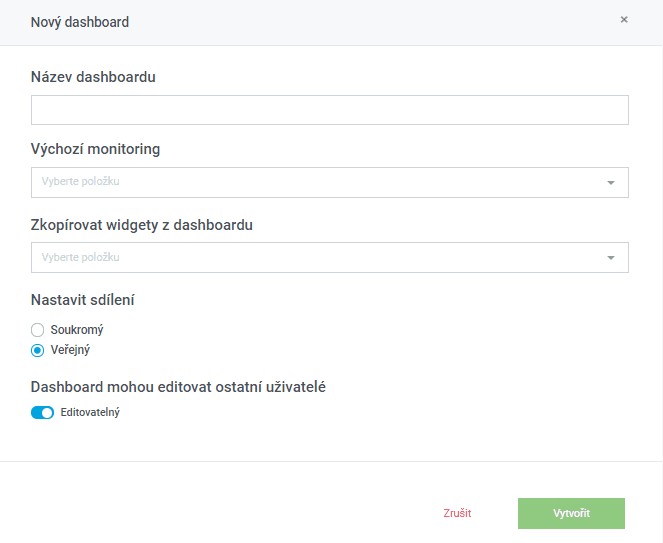Click the Zkopírovat widgety z dashboardu heading

coord(141,225)
